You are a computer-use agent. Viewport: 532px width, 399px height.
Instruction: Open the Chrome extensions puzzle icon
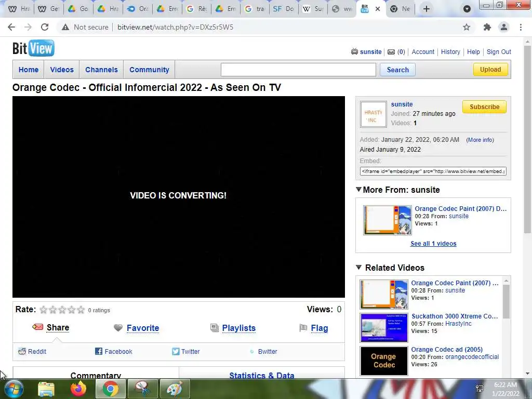(x=487, y=27)
